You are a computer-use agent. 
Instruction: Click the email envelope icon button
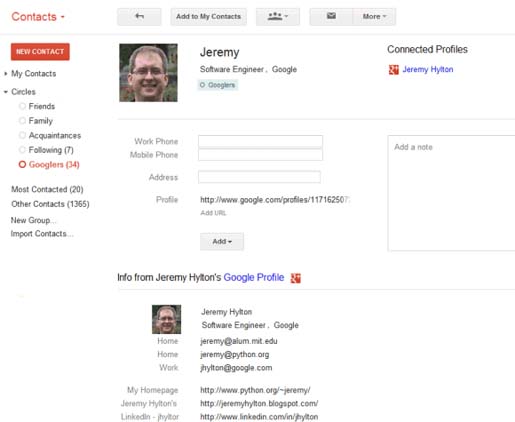pos(331,17)
